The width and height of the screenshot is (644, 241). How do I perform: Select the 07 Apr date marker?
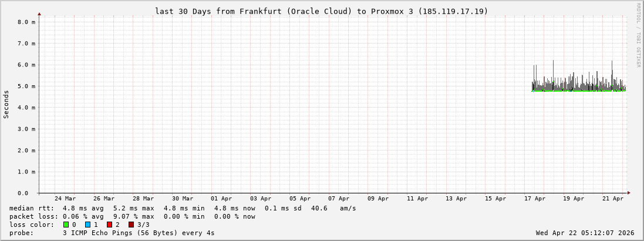point(339,199)
